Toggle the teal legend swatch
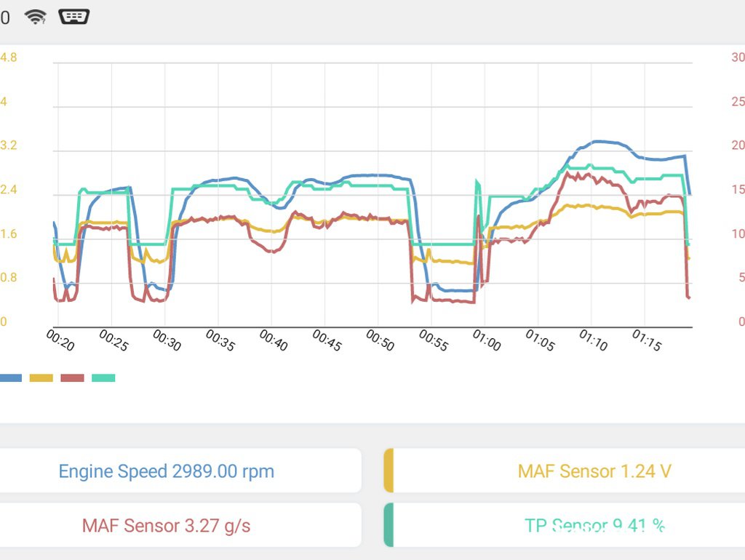The width and height of the screenshot is (745, 560). click(103, 377)
